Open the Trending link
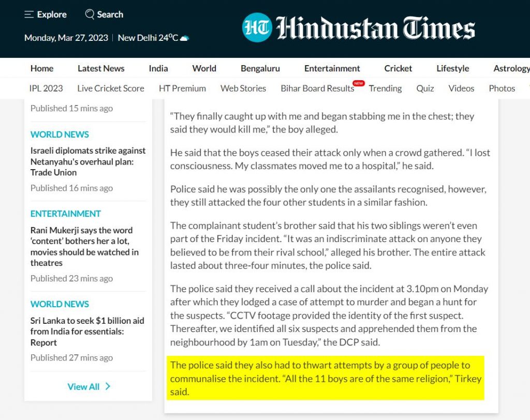Screen dimensions: 530x420 pos(385,88)
